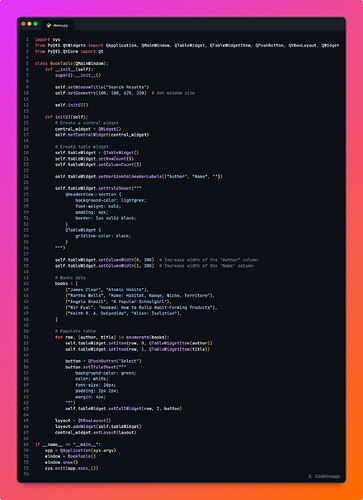Click the "# Set window size" comment
This screenshot has height=500, width=363.
click(173, 93)
